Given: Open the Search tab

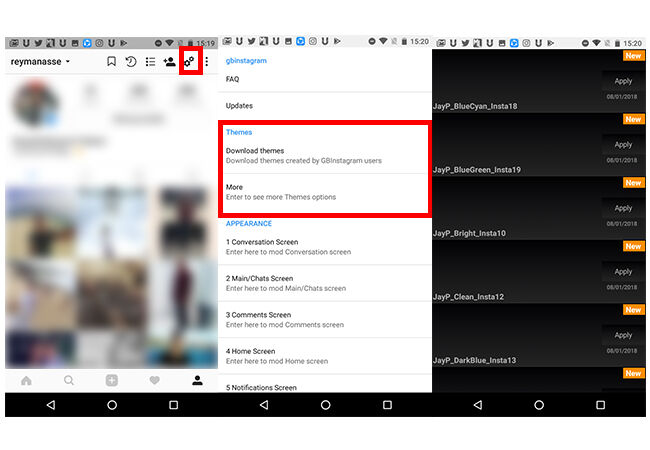Looking at the screenshot, I should tap(69, 380).
